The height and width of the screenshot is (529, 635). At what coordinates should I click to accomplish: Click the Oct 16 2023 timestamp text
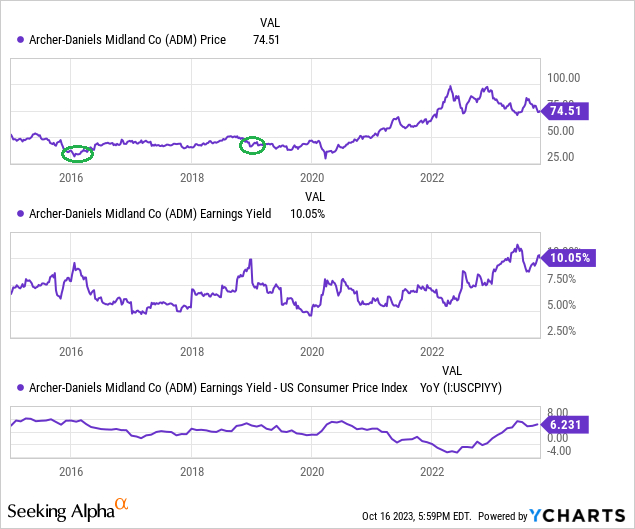[416, 516]
